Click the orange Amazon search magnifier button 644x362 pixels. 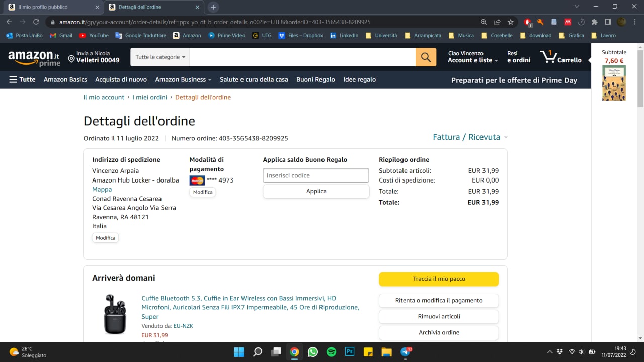426,57
